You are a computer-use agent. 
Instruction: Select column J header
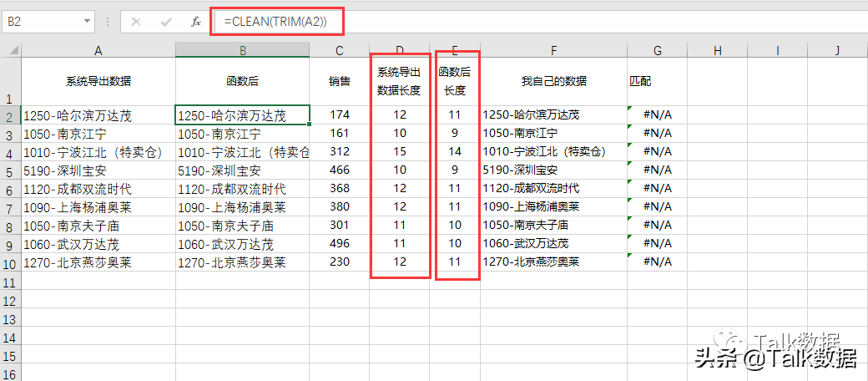pyautogui.click(x=838, y=51)
